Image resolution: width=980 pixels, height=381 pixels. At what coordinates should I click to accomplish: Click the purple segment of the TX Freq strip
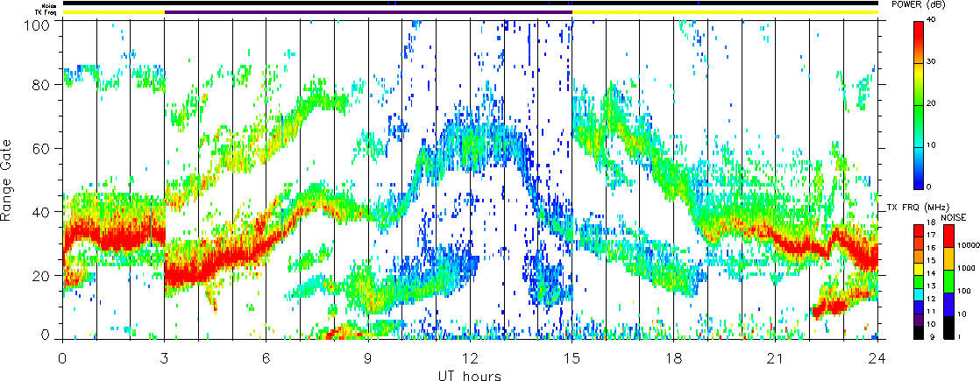point(368,12)
